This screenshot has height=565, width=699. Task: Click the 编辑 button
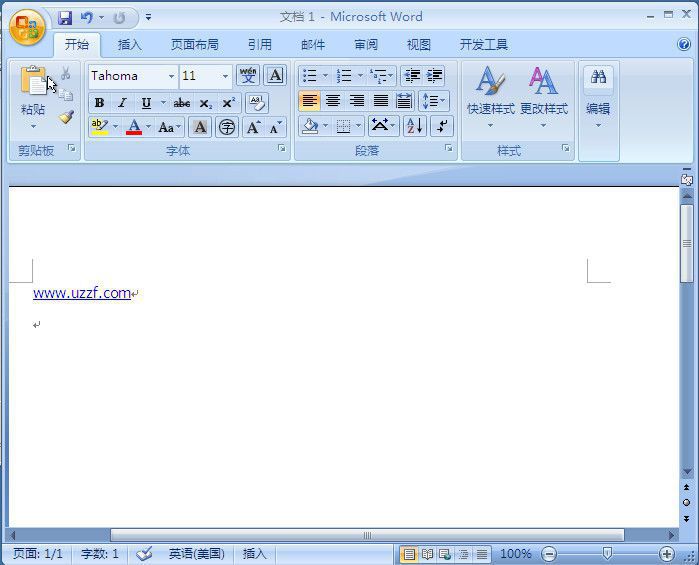point(598,97)
